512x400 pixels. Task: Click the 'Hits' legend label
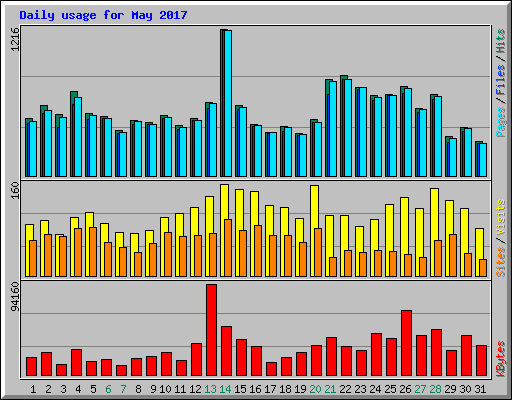[x=501, y=41]
